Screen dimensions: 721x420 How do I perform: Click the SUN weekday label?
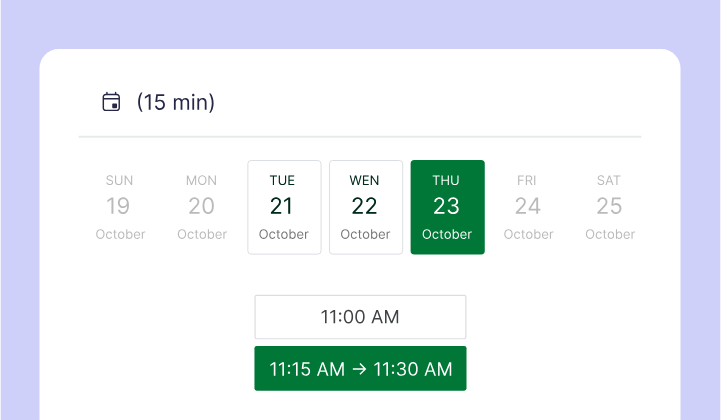coord(120,181)
